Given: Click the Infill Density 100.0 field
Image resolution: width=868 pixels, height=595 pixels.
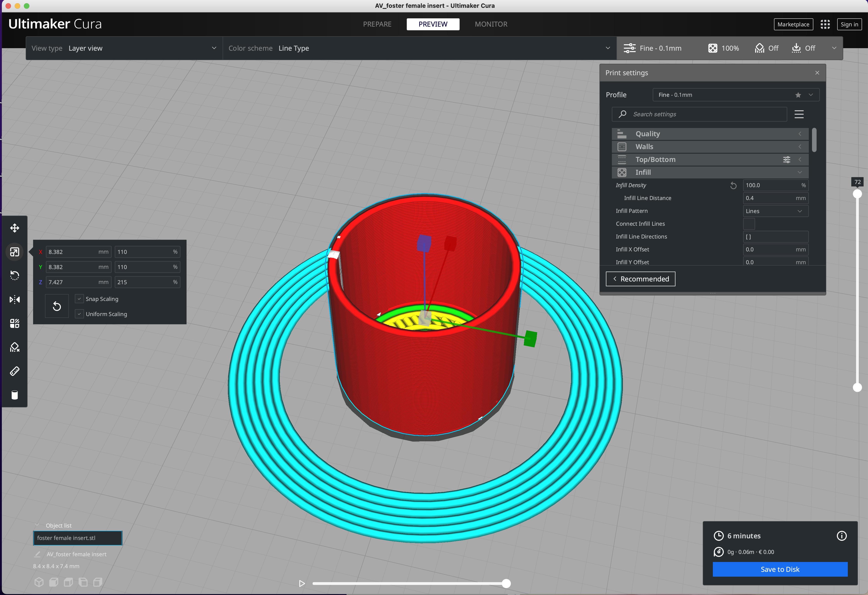Looking at the screenshot, I should click(x=775, y=186).
